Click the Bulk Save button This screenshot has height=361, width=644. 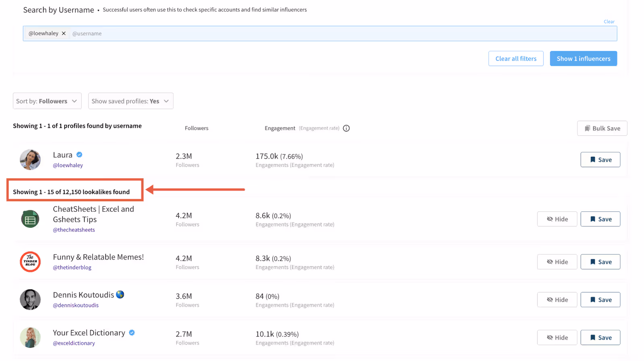[x=602, y=128]
